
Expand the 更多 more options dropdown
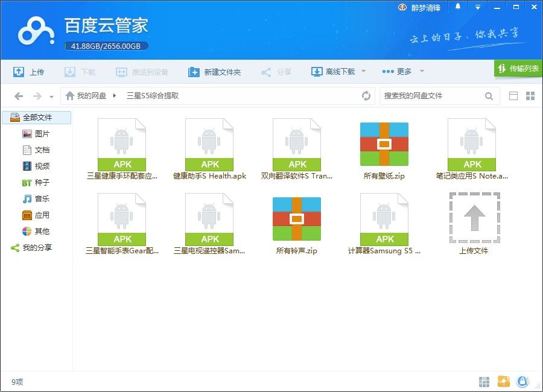[422, 71]
